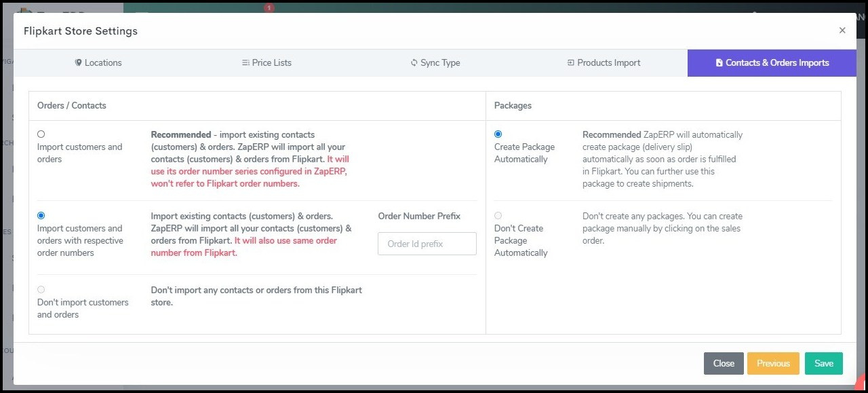Dismiss dialog using the X icon
Screen dimensions: 868x393
842,31
